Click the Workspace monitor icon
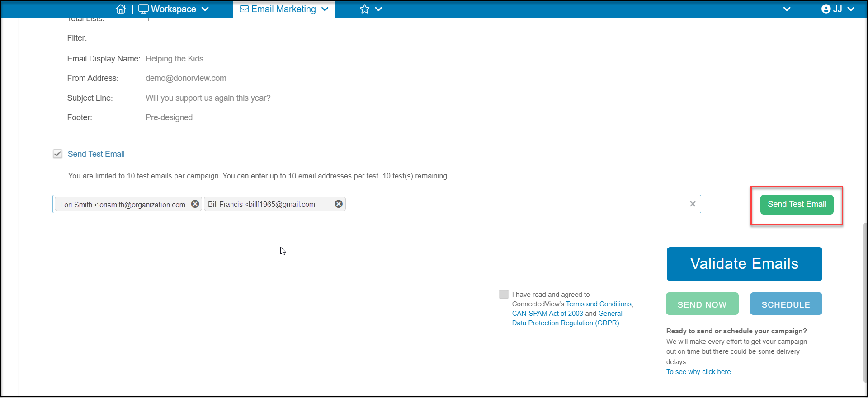 (x=143, y=9)
